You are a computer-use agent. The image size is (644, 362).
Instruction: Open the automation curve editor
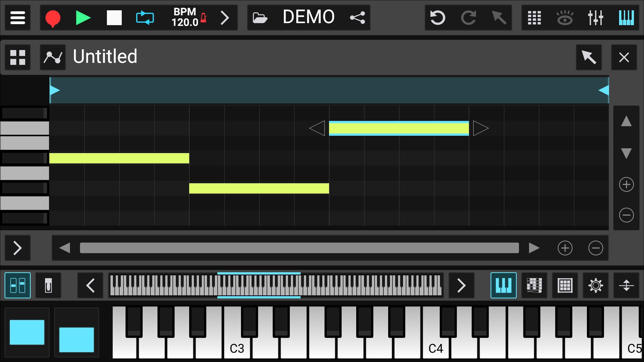click(53, 57)
